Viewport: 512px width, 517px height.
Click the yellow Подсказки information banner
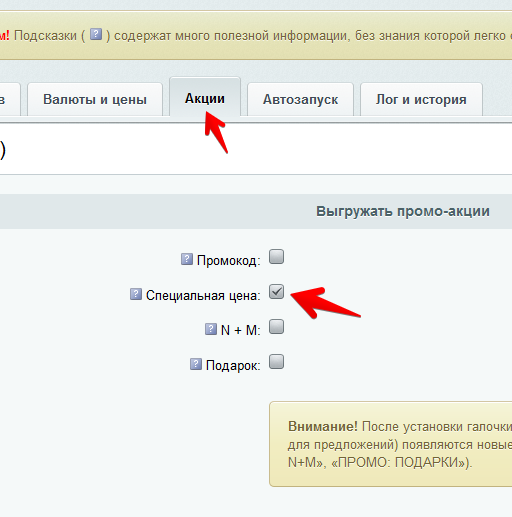pyautogui.click(x=256, y=35)
